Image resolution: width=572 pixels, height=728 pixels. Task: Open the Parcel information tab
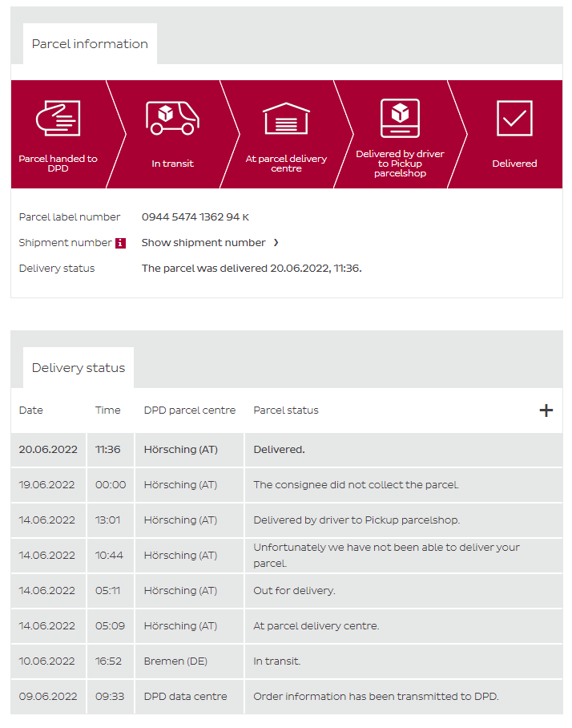(x=90, y=44)
